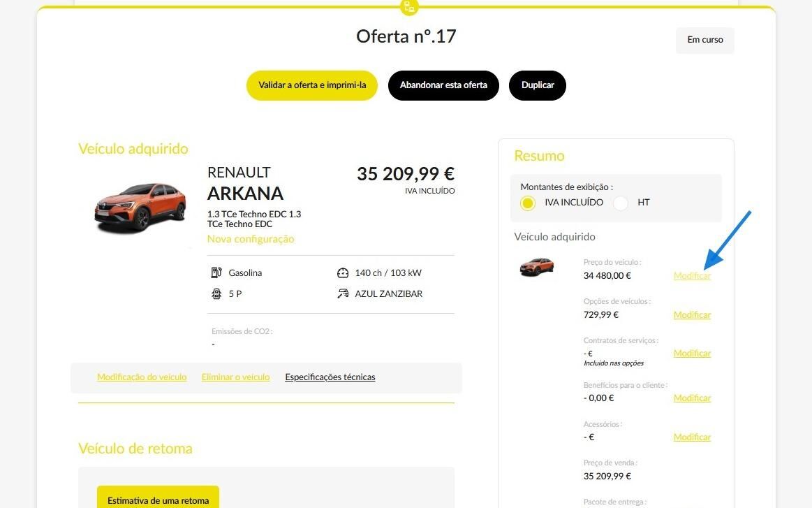Click the doors icon next to 5 P
This screenshot has width=812, height=508.
[216, 294]
